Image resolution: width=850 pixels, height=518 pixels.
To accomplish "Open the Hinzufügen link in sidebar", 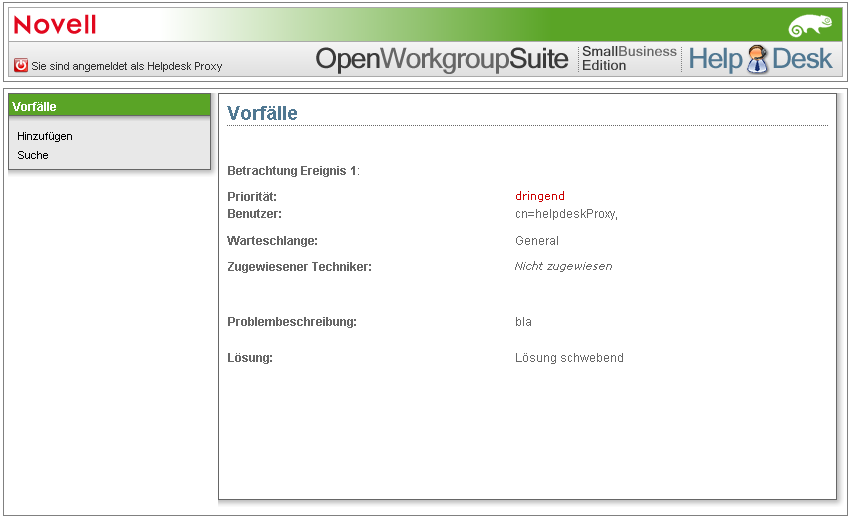I will [44, 136].
